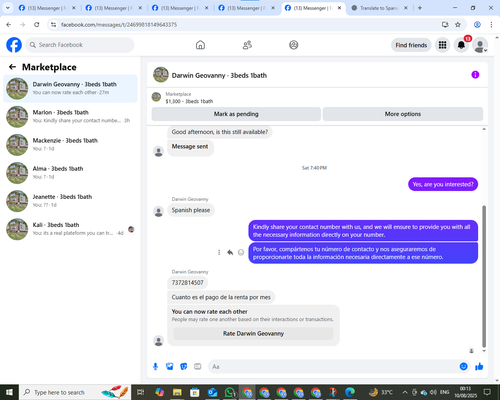The height and width of the screenshot is (400, 500).
Task: Click 'Yes, are you interested?' message
Action: click(443, 184)
